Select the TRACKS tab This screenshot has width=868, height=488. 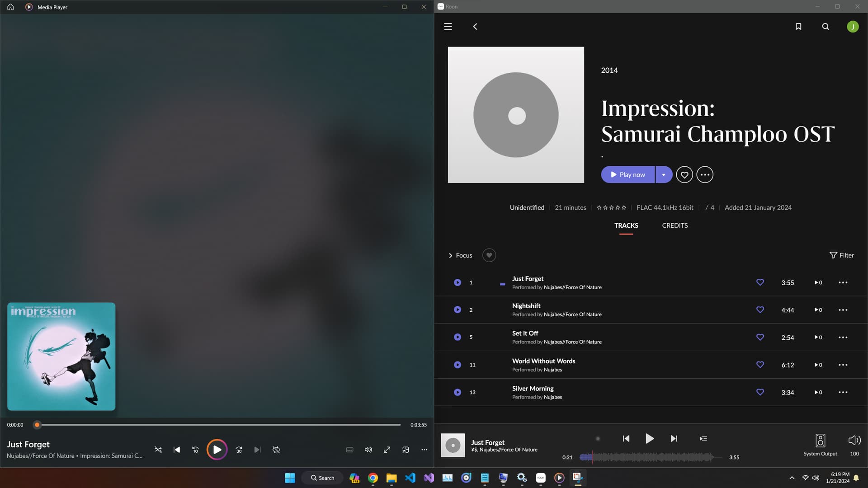tap(626, 225)
